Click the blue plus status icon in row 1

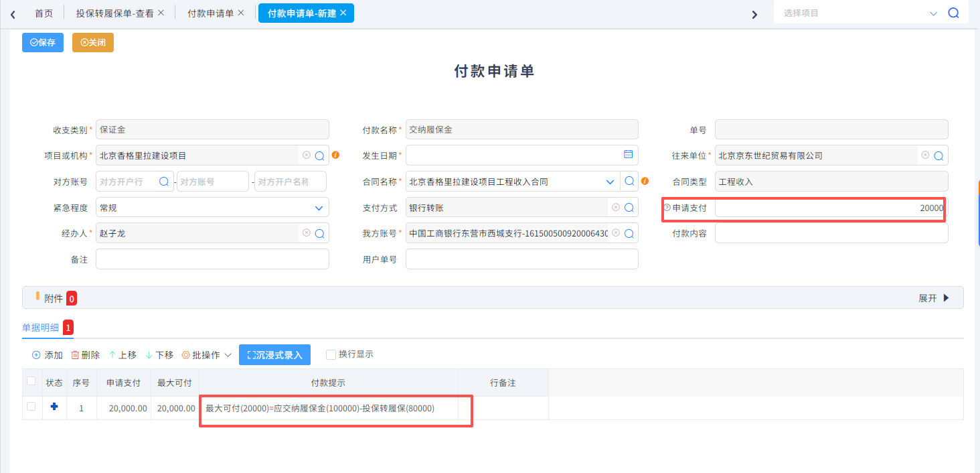pos(54,406)
